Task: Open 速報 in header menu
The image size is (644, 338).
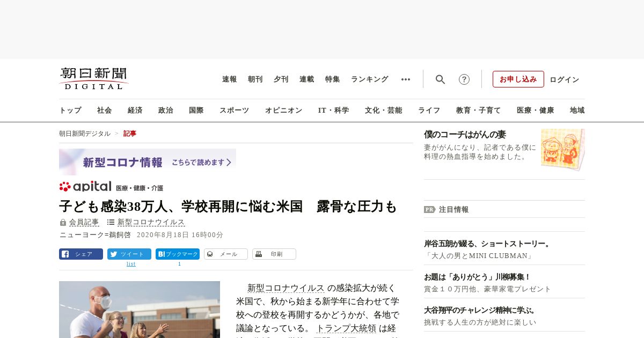Action: [x=230, y=79]
